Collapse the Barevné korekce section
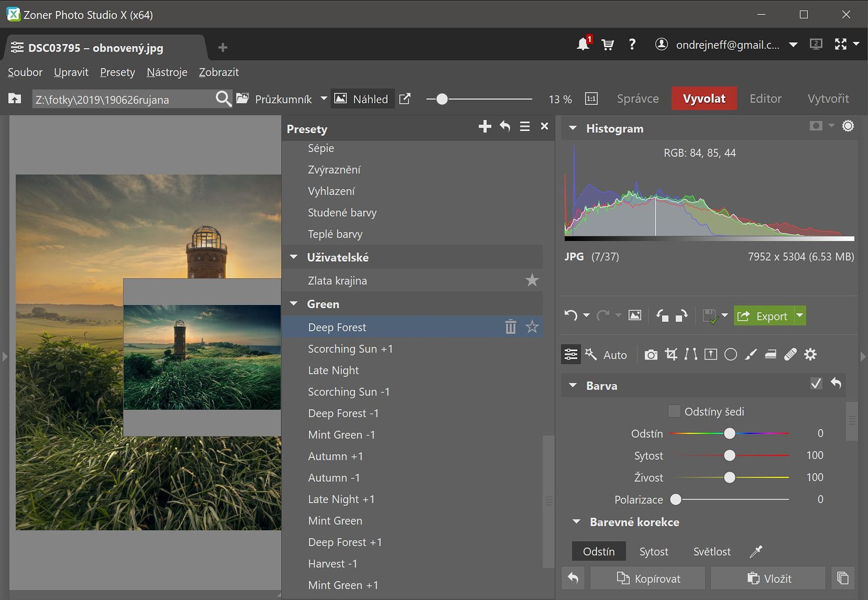The image size is (868, 600). pyautogui.click(x=576, y=522)
